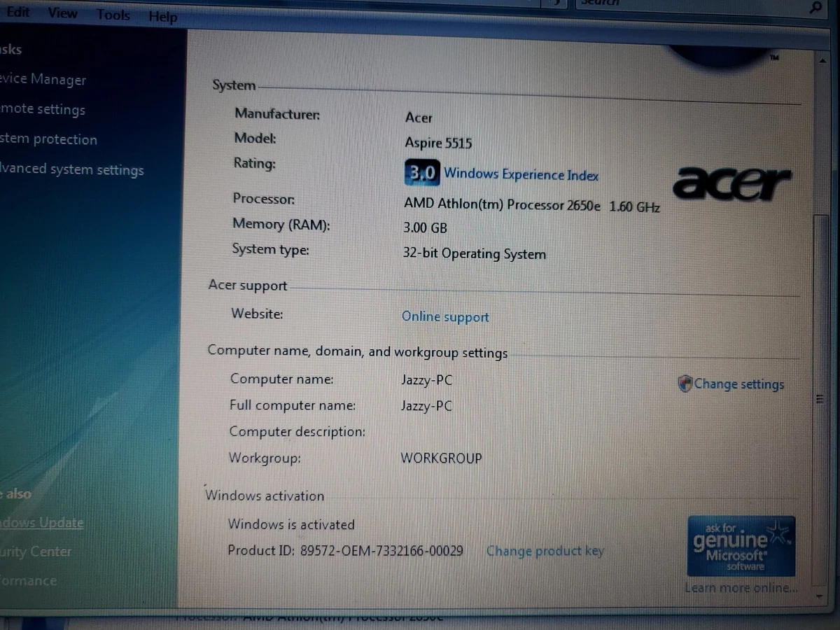
Task: Select Jazzy-PC next to Full computer name
Action: point(426,406)
